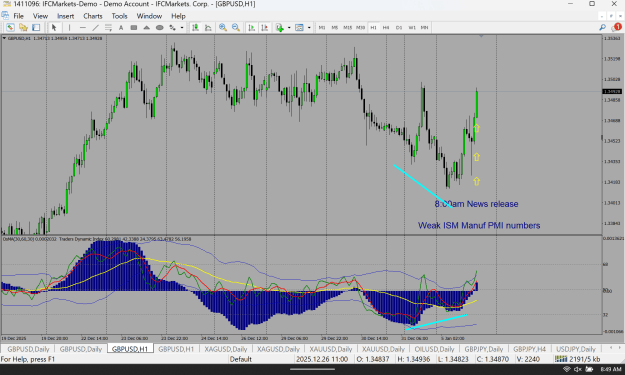Open the Insert menu
The width and height of the screenshot is (625, 375).
65,16
